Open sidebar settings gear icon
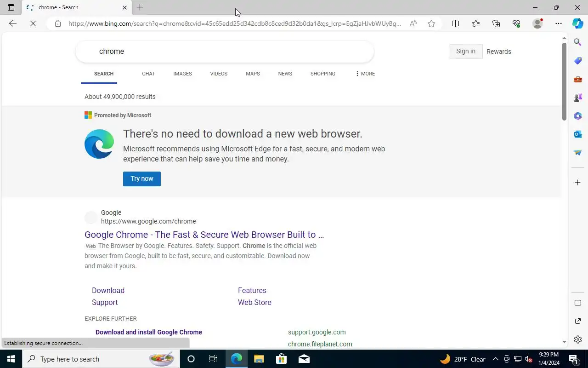The image size is (588, 368). coord(578,339)
